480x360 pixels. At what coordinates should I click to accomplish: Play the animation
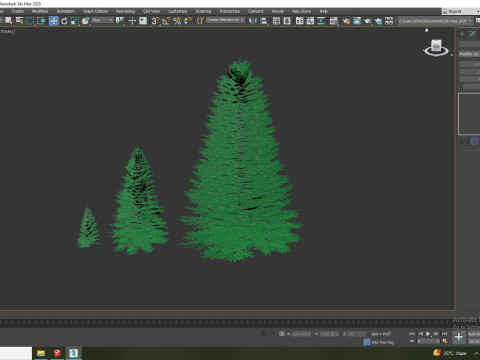pos(428,334)
